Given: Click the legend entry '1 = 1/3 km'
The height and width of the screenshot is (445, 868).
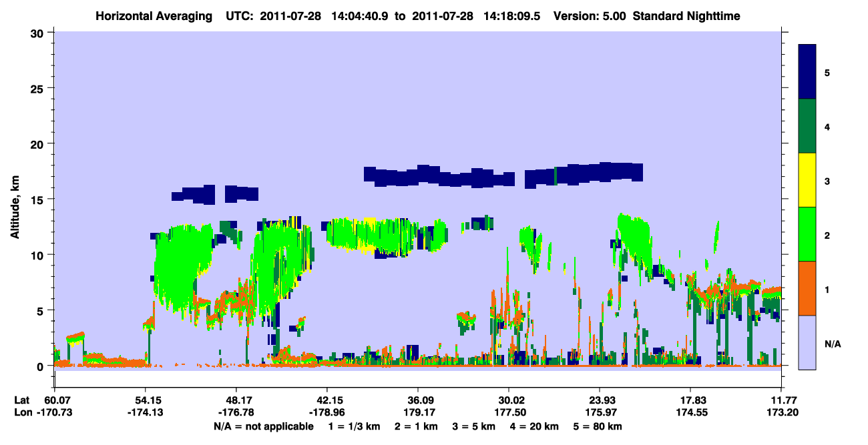Looking at the screenshot, I should [355, 426].
